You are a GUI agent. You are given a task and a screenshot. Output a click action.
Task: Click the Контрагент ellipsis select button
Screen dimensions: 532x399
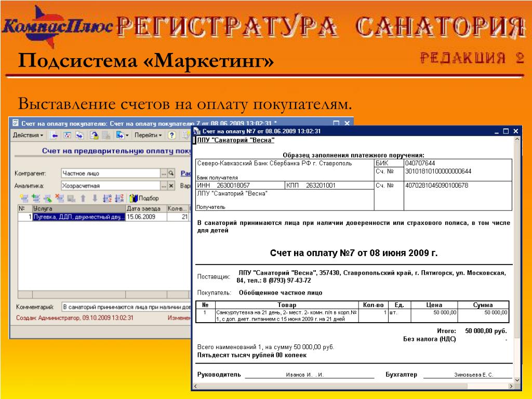click(164, 174)
